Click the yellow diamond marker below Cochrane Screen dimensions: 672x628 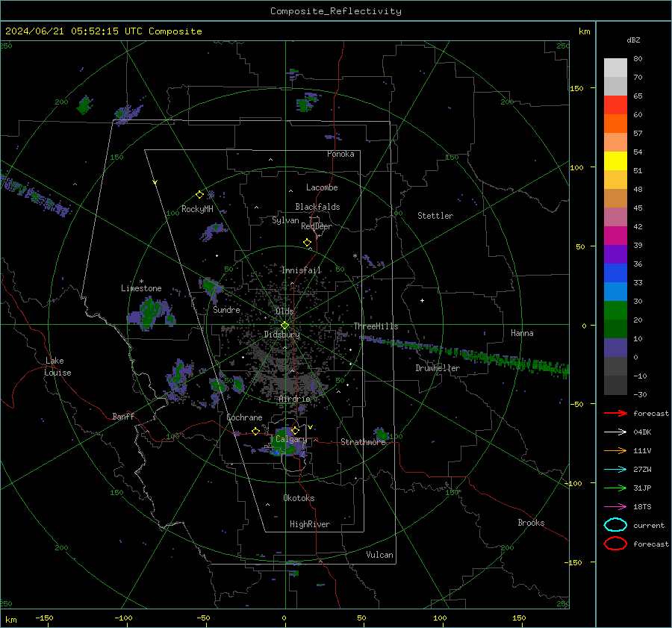tap(255, 431)
